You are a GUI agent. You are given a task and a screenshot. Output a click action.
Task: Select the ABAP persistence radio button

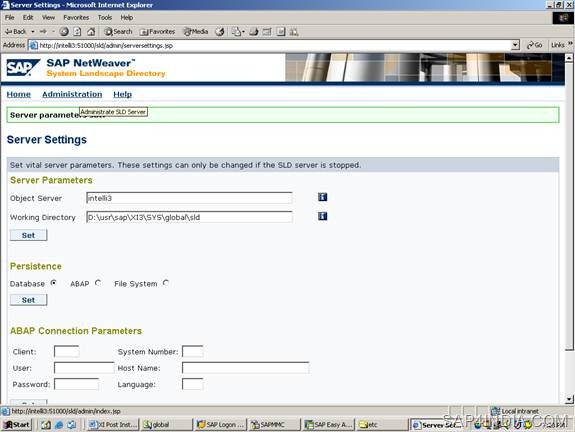pyautogui.click(x=98, y=283)
